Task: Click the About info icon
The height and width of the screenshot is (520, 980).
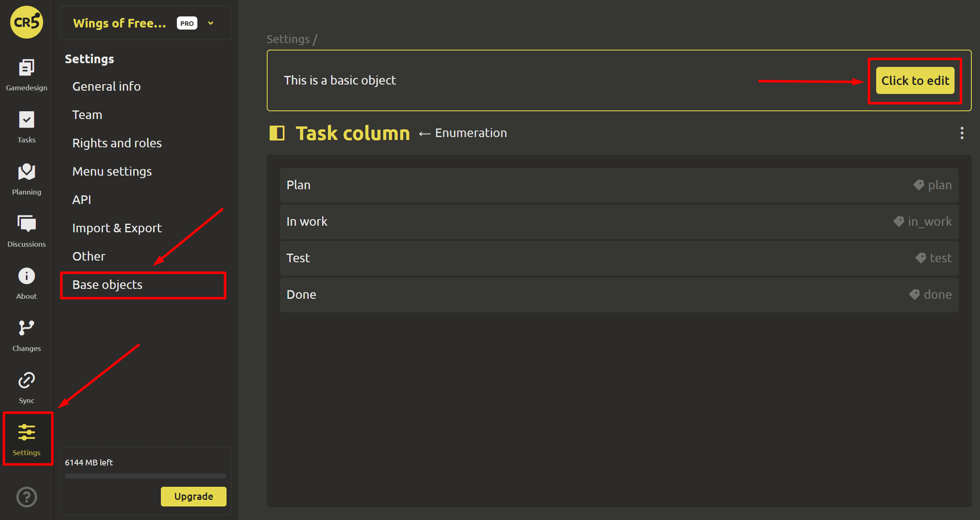Action: click(26, 276)
